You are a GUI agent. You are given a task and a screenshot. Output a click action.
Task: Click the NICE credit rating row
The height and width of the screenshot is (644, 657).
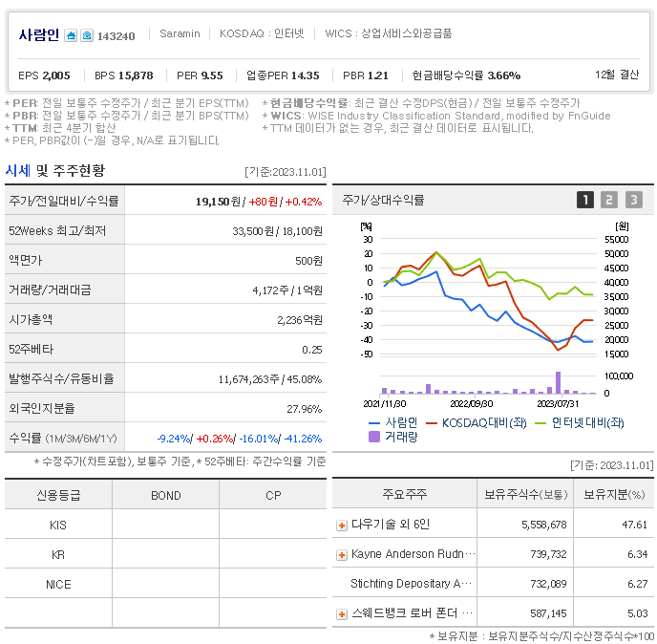tap(165, 585)
